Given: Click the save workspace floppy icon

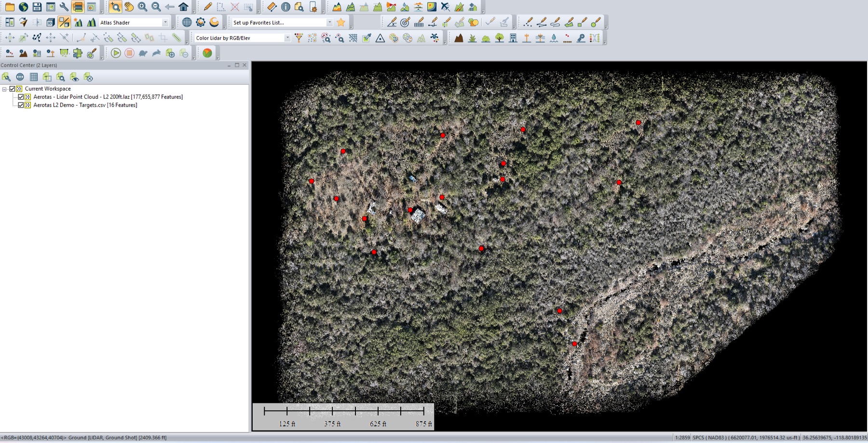Looking at the screenshot, I should [x=37, y=7].
